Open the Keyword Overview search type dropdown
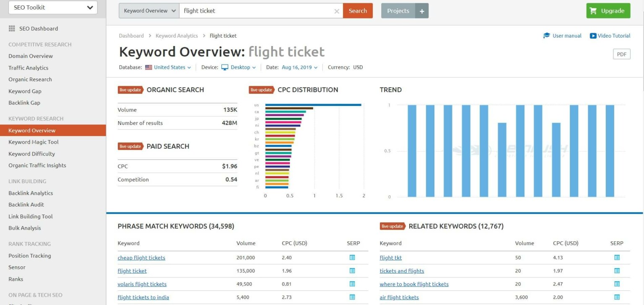This screenshot has height=305, width=644. pos(148,10)
